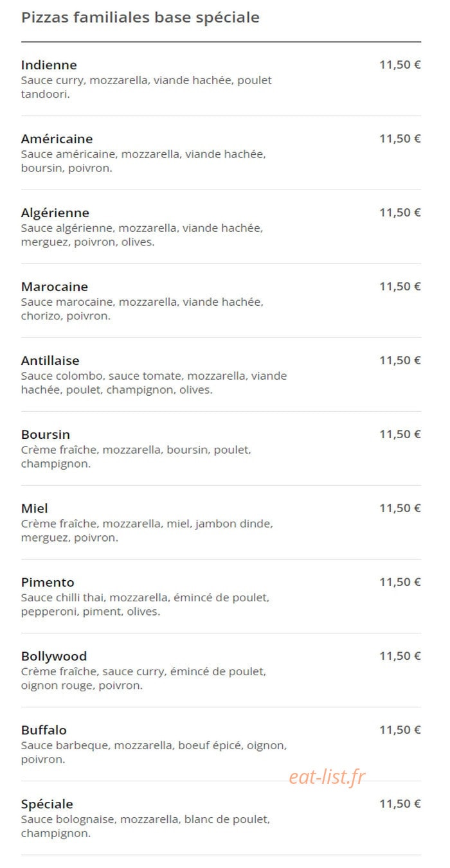
Task: Open the Américaine pizza item
Action: pos(57,139)
